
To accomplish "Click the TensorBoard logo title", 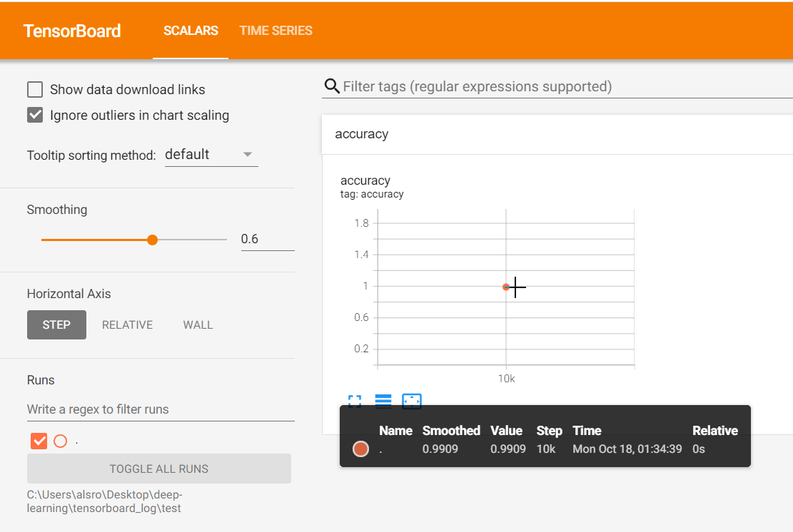I will click(72, 31).
